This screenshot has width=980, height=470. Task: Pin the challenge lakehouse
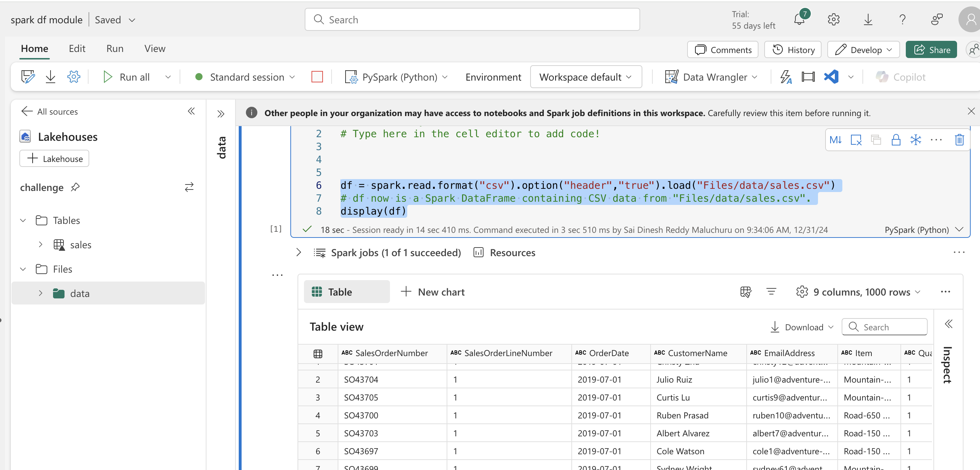click(75, 187)
